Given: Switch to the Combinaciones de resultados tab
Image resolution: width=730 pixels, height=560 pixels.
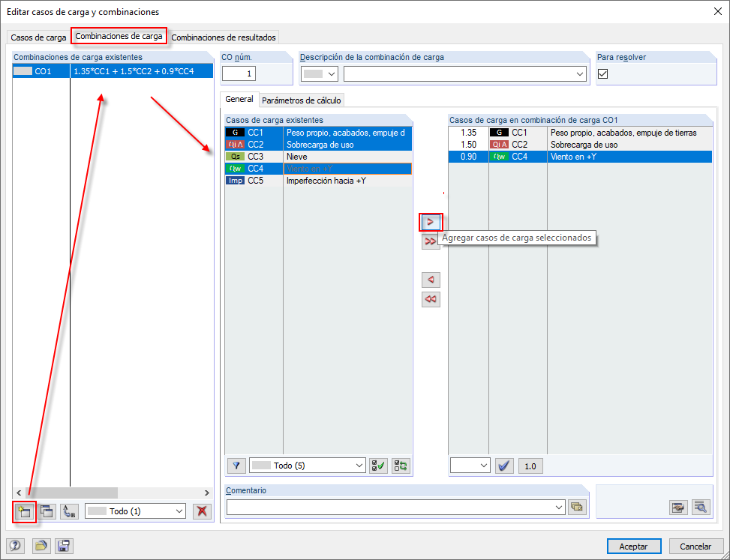Looking at the screenshot, I should coord(223,37).
